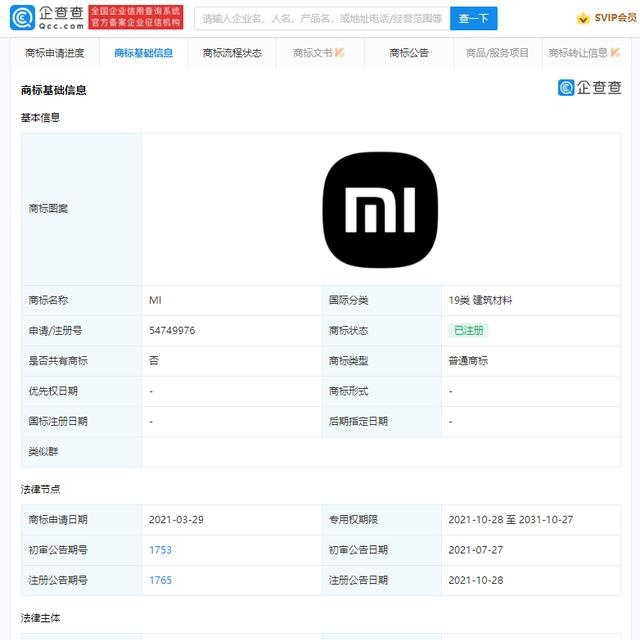This screenshot has height=640, width=640.
Task: Click the 法律主体 section heading
Action: click(x=40, y=618)
